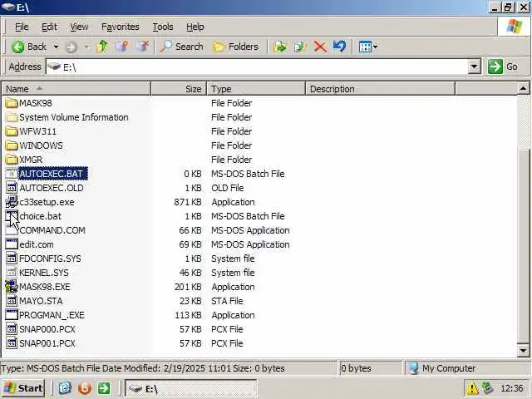Open the Start menu
The width and height of the screenshot is (532, 399).
(22, 388)
